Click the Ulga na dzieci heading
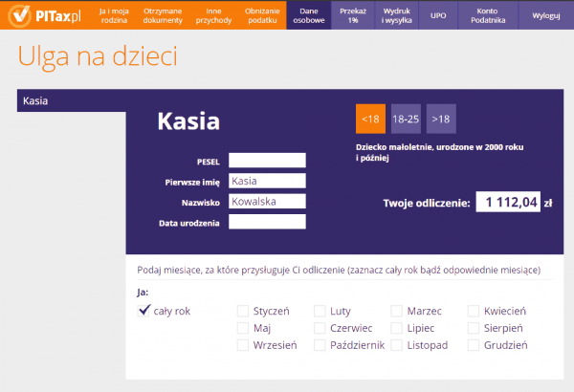574x392 pixels. [x=98, y=56]
